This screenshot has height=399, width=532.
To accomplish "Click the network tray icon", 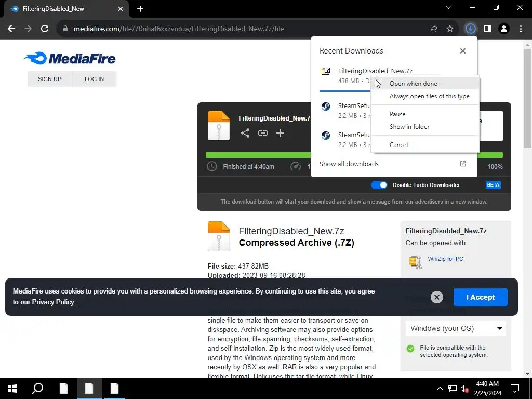I will pos(453,389).
